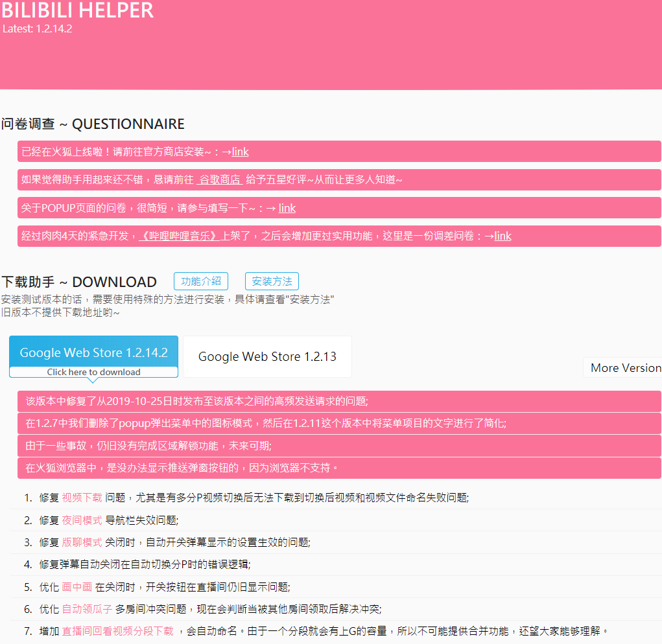The height and width of the screenshot is (644, 662).
Task: Click the 版聊模式 highlighted term
Action: pos(82,542)
